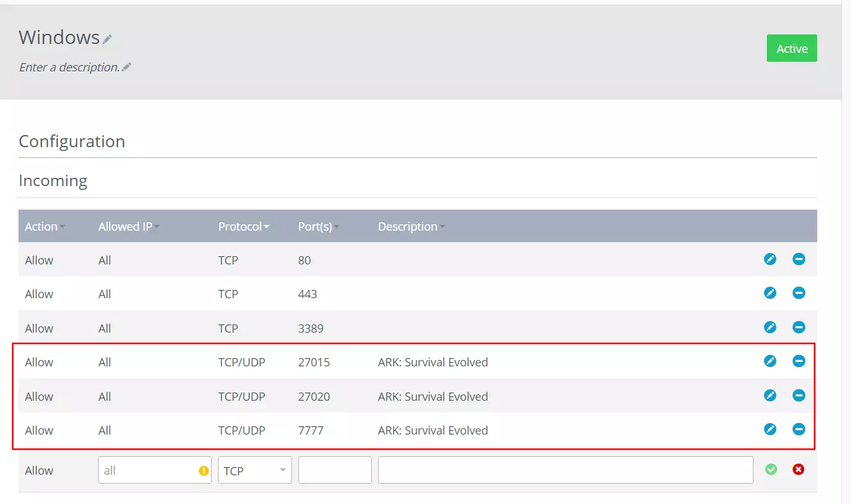Screen dimensions: 851x504
Task: Confirm new rule with green checkmark
Action: coord(771,470)
